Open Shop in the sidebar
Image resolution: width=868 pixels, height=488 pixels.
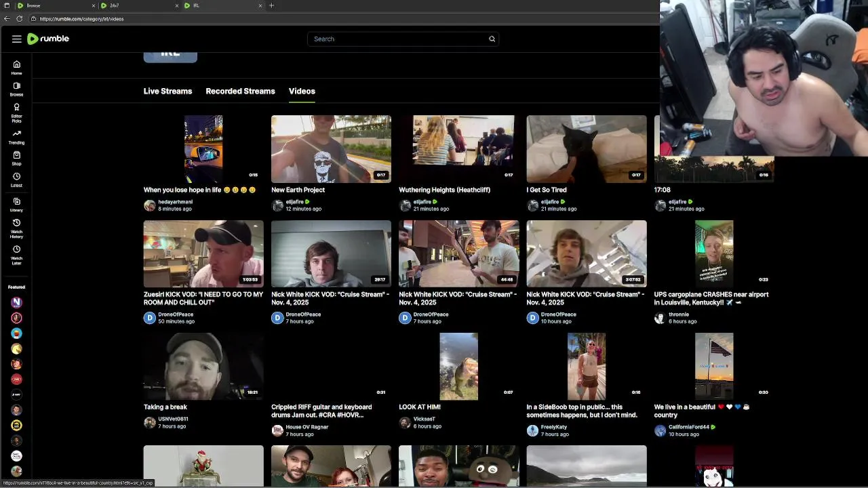pos(16,158)
